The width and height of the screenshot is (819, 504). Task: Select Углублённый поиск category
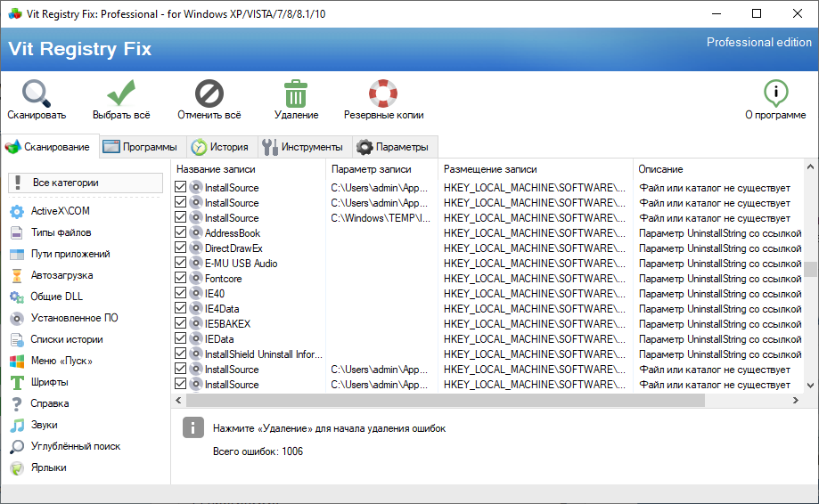[65, 447]
